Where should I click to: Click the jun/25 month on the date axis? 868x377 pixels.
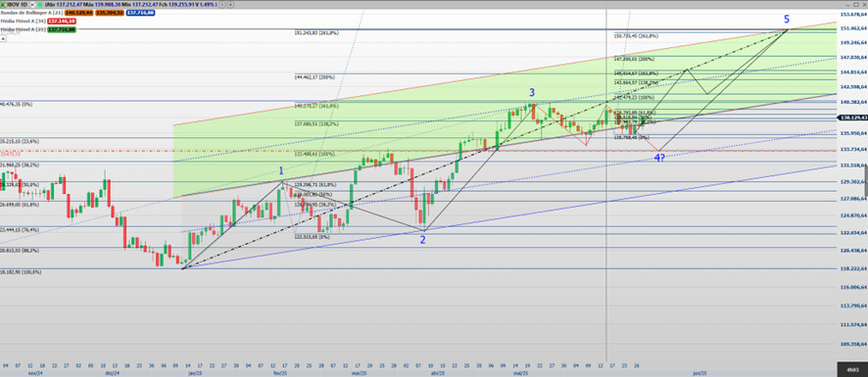[x=699, y=373]
